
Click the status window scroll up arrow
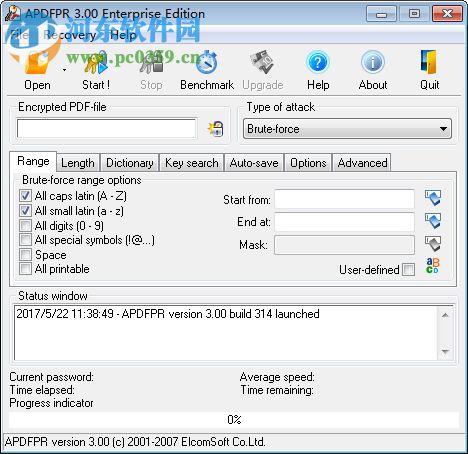445,315
